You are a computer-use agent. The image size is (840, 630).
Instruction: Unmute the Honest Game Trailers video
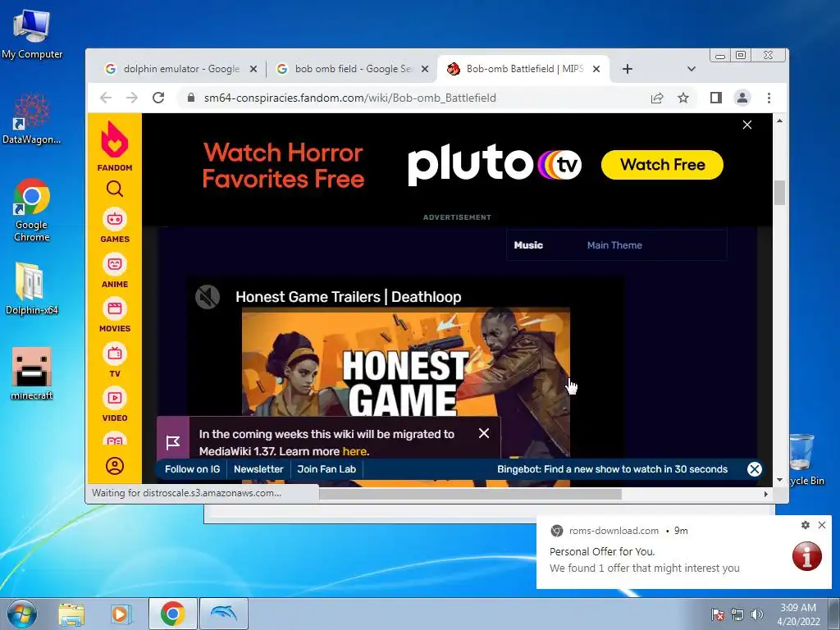[208, 297]
